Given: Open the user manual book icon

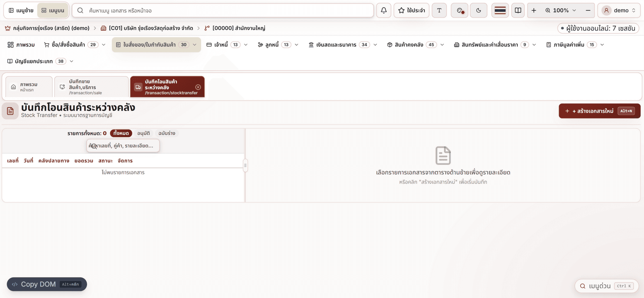Looking at the screenshot, I should click(518, 10).
